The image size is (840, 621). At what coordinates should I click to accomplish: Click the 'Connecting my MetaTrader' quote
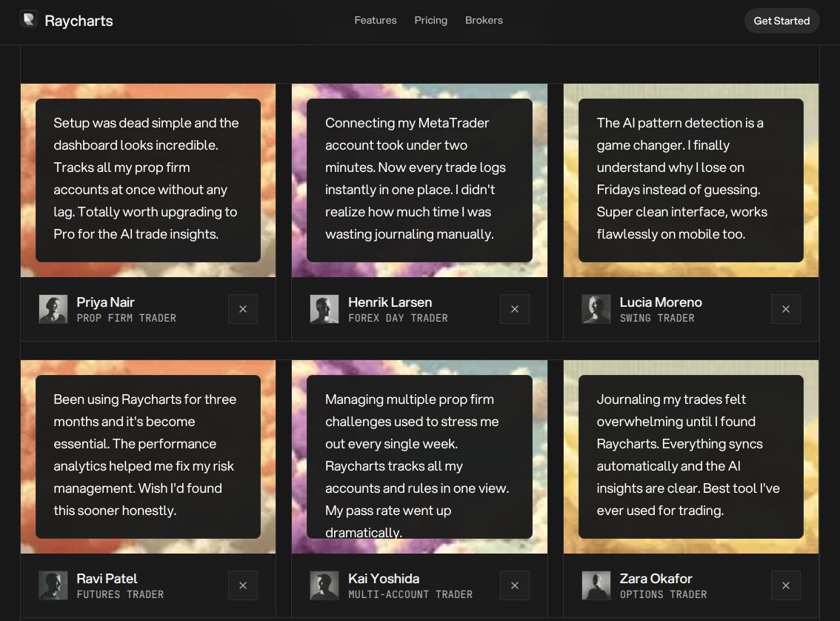415,179
